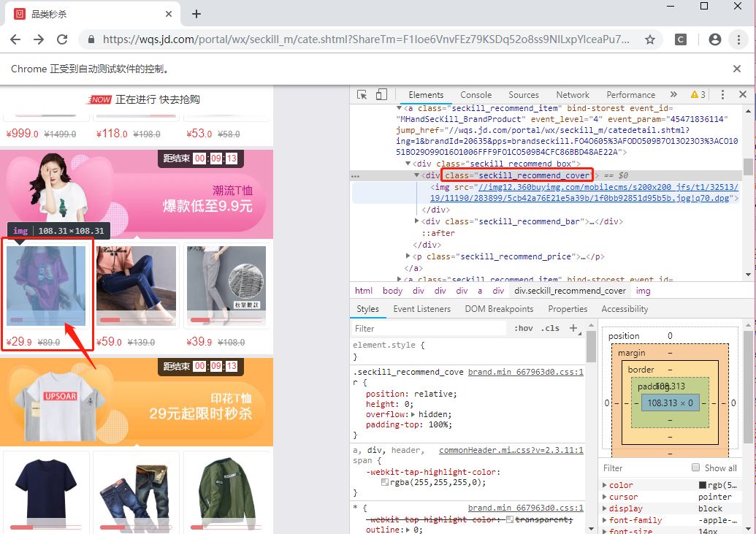Click the color swatch next to rgb(5…
756x534 pixels.
(x=703, y=485)
